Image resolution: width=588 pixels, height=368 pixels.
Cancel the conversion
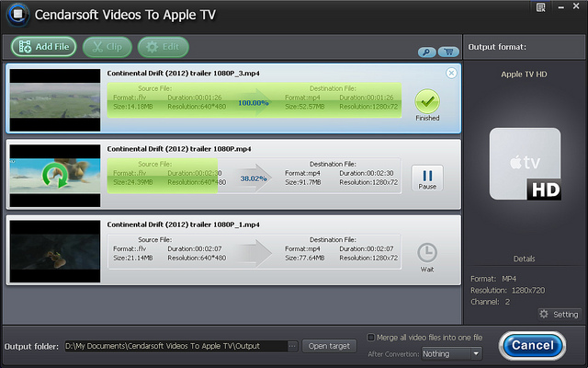click(x=533, y=346)
